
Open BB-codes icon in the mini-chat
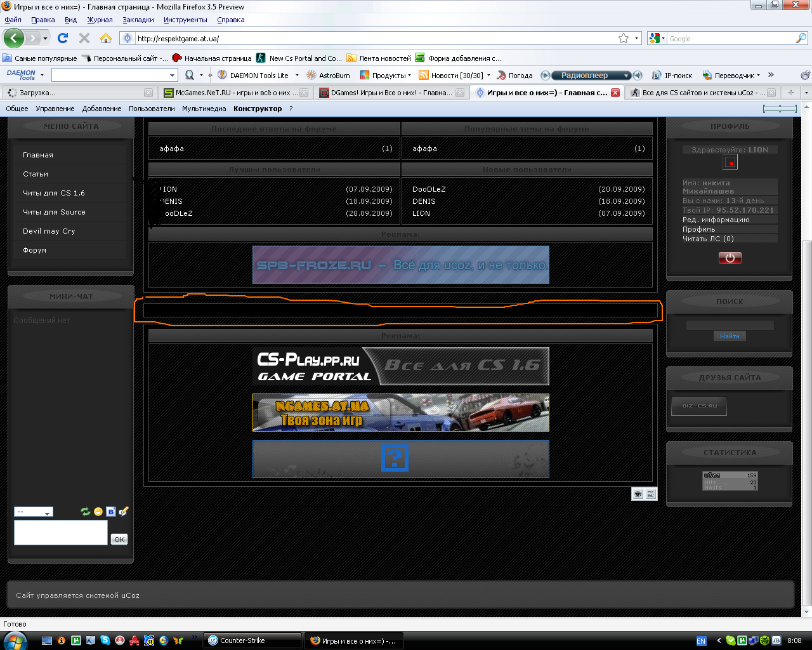point(111,512)
